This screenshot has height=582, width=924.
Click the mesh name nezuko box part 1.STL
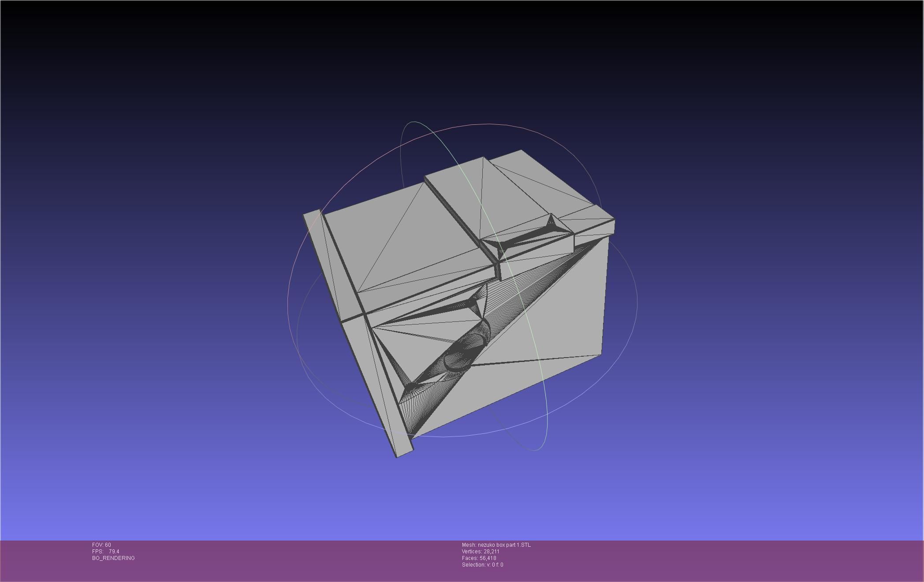(x=496, y=545)
